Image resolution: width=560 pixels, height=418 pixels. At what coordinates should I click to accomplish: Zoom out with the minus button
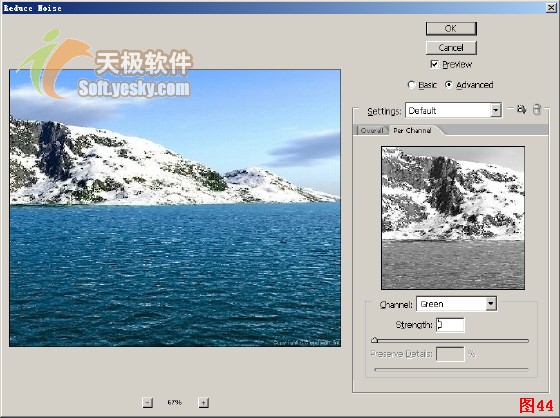coord(148,403)
